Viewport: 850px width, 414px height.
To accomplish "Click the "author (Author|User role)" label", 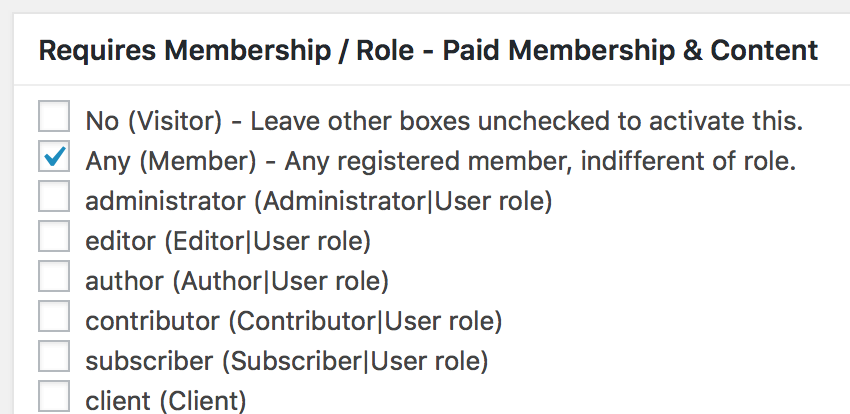I will tap(237, 281).
